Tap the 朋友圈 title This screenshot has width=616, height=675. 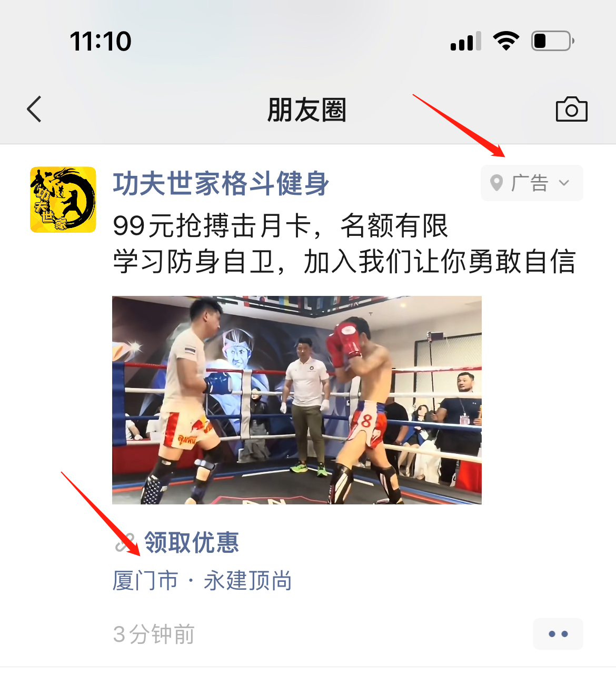coord(307,110)
